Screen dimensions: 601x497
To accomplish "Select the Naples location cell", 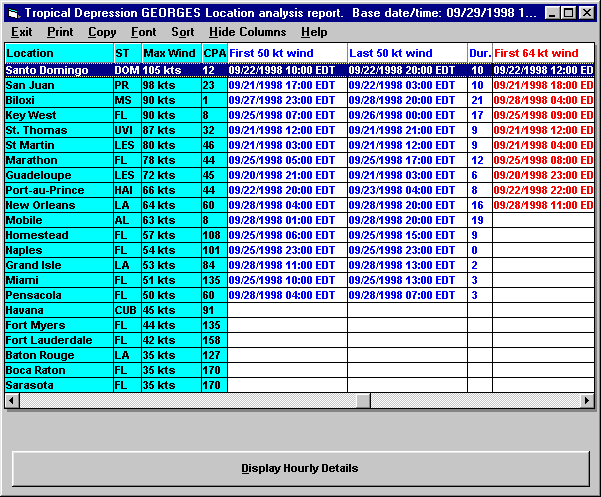I will pos(59,250).
